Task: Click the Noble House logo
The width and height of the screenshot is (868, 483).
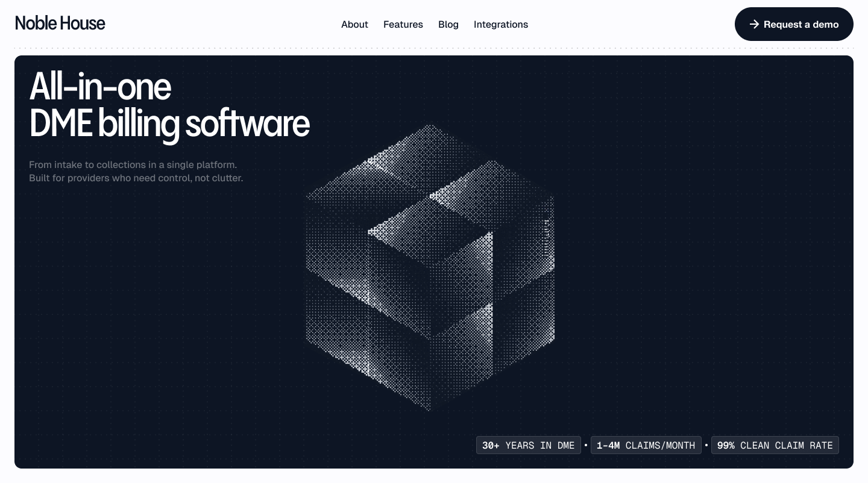Action: 60,23
